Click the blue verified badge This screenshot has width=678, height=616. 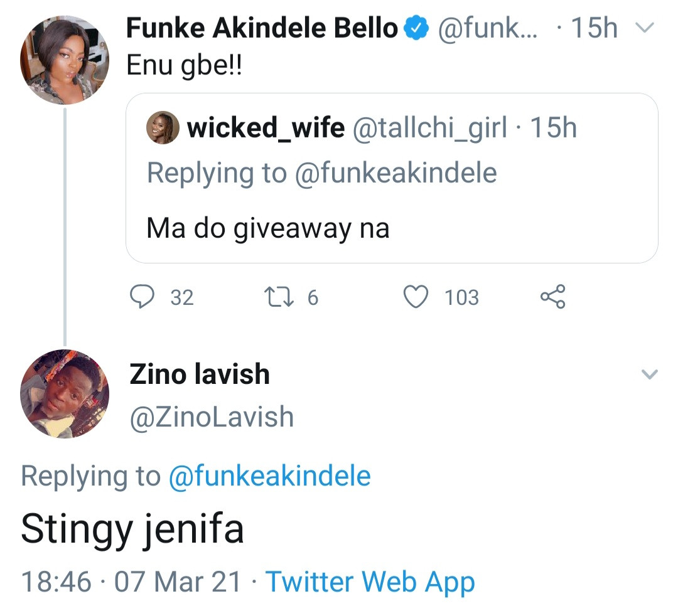416,28
